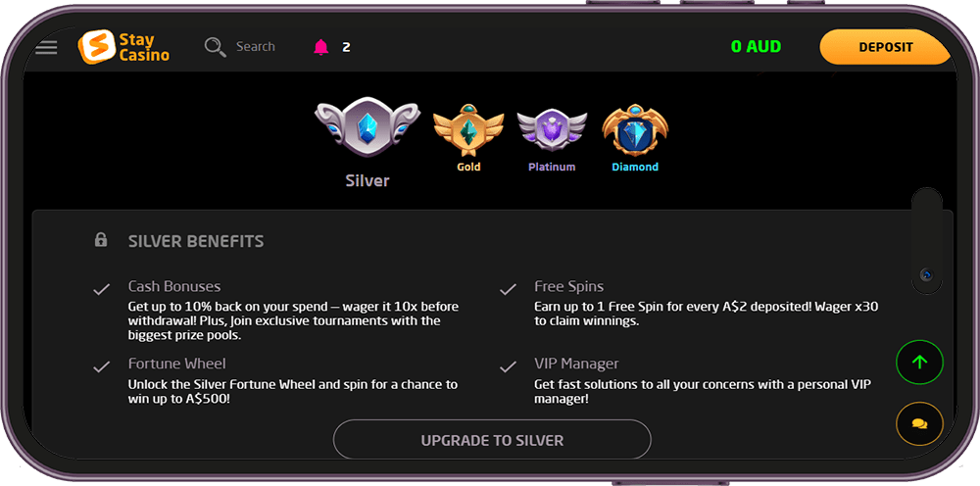The image size is (980, 486).
Task: Click the Cash Bonuses checkmark
Action: (101, 289)
